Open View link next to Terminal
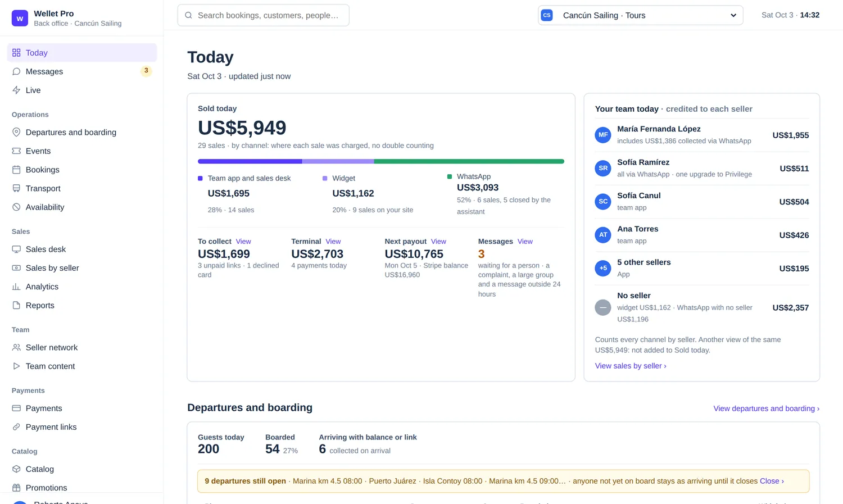Screen dimensions: 843x504 click(333, 242)
